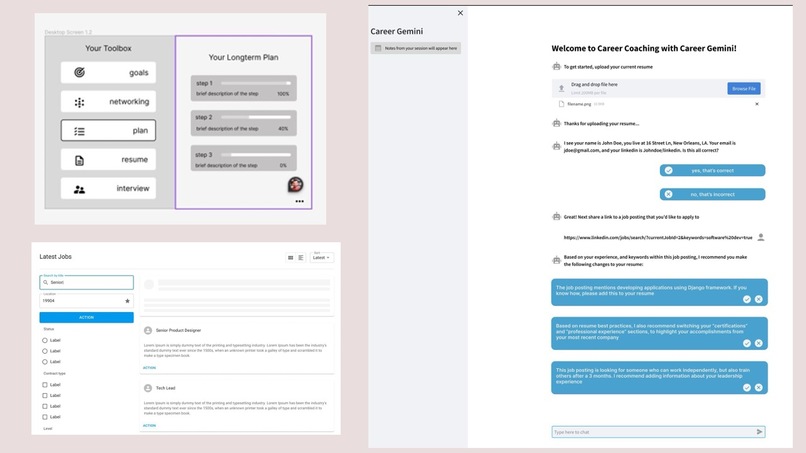Reject the certifications section suggestion with X

(x=759, y=343)
